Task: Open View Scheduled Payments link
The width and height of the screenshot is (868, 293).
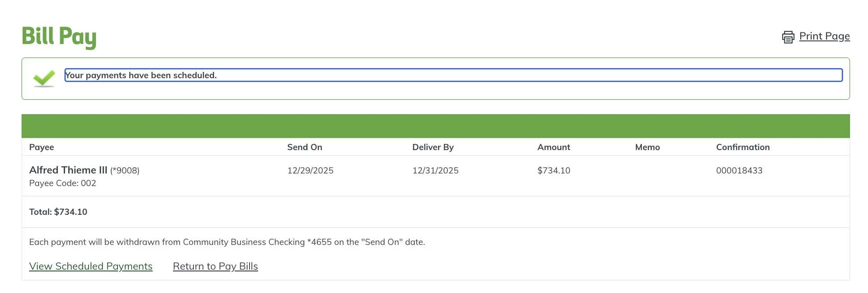Action: [x=91, y=266]
